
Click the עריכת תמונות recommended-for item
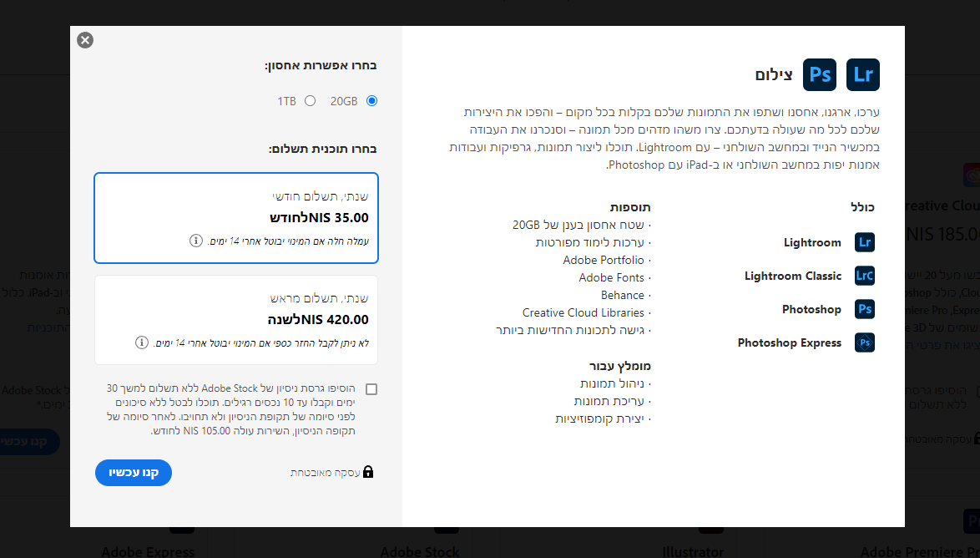[609, 401]
